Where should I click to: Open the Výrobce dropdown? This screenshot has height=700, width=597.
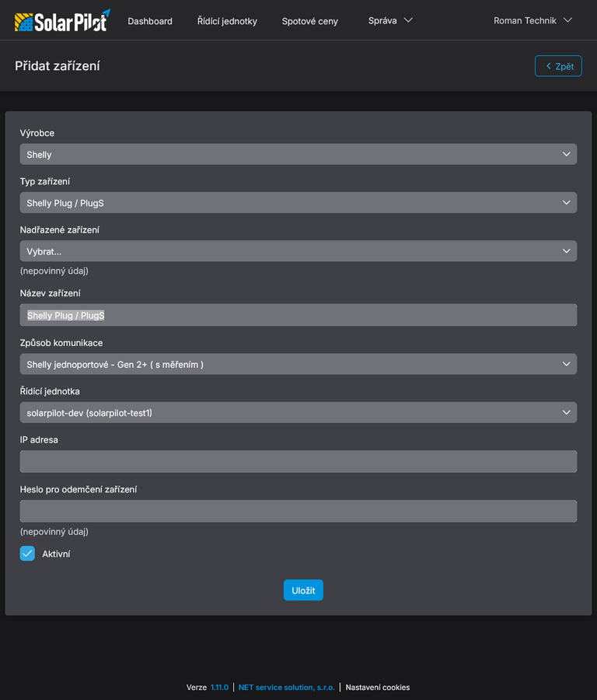pyautogui.click(x=298, y=154)
